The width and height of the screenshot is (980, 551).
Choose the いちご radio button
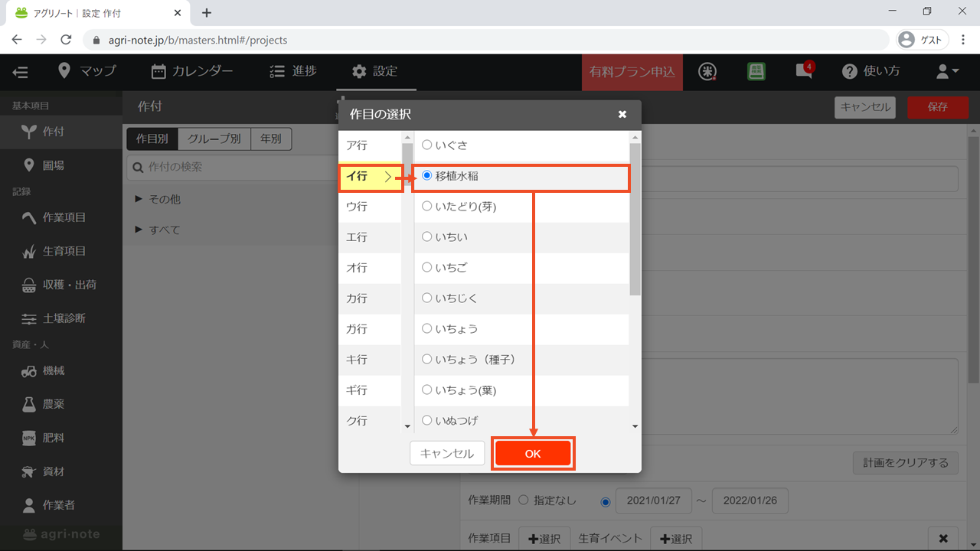pos(427,267)
